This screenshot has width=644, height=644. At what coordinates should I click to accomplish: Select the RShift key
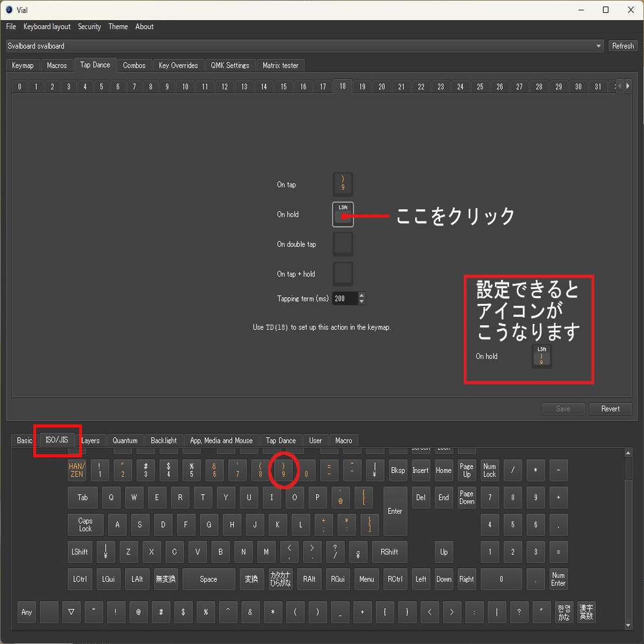point(389,552)
